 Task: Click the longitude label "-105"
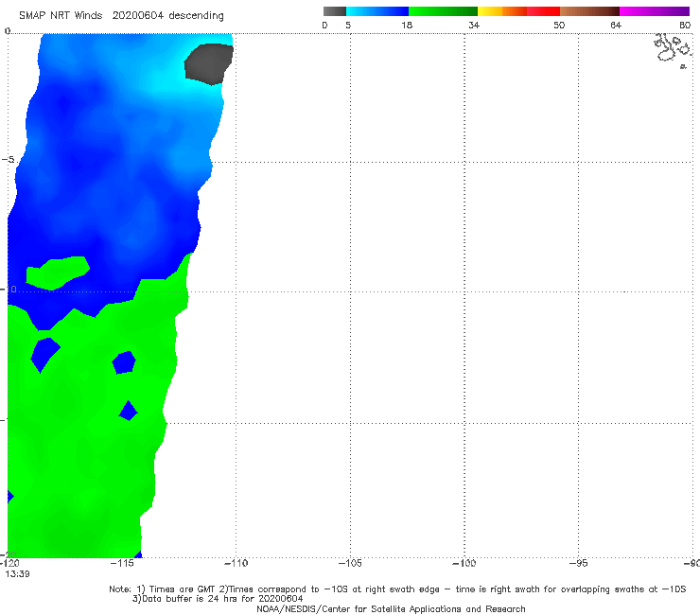click(350, 563)
